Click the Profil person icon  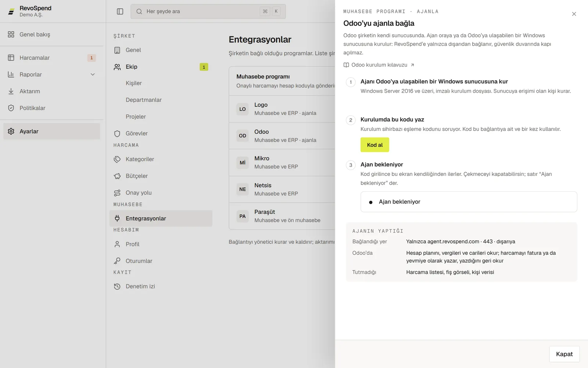coord(117,244)
